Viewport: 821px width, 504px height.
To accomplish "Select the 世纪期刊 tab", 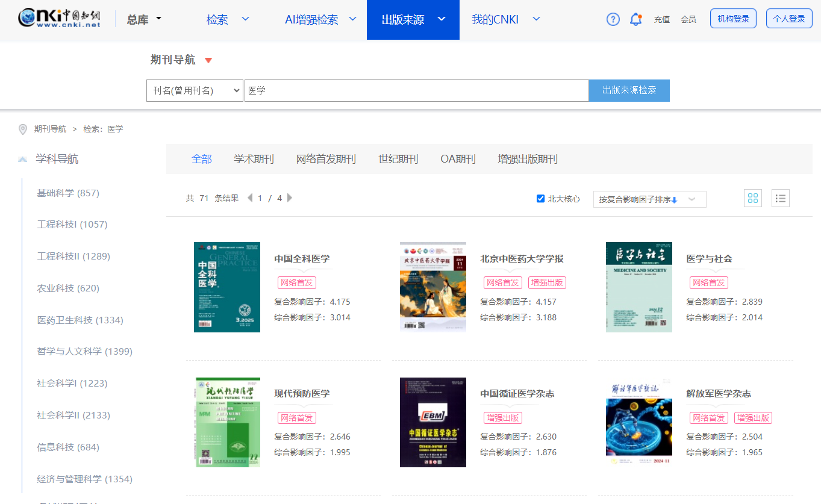I will click(398, 159).
